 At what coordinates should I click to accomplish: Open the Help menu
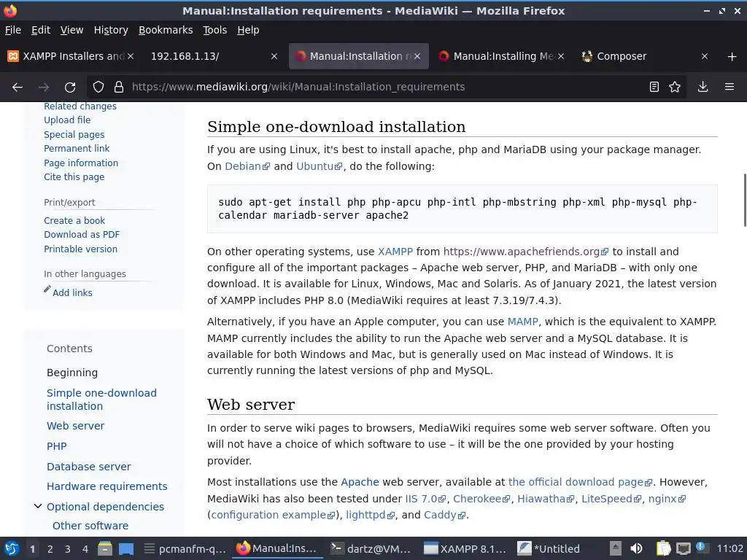pyautogui.click(x=248, y=30)
